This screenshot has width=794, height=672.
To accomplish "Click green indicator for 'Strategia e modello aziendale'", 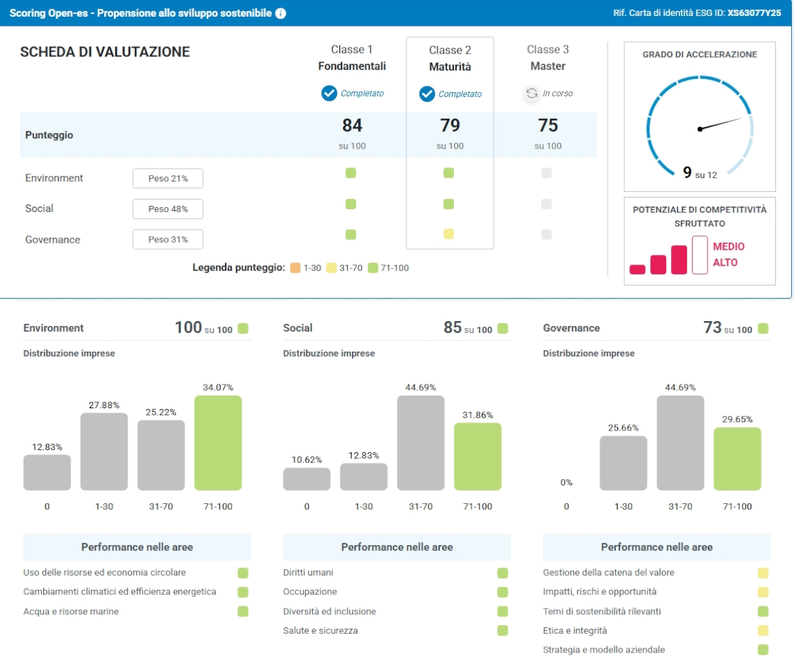I will click(763, 650).
